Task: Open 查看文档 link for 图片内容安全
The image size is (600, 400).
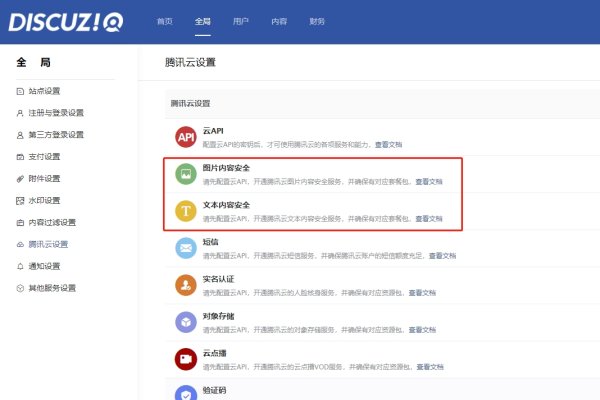Action: (x=429, y=182)
